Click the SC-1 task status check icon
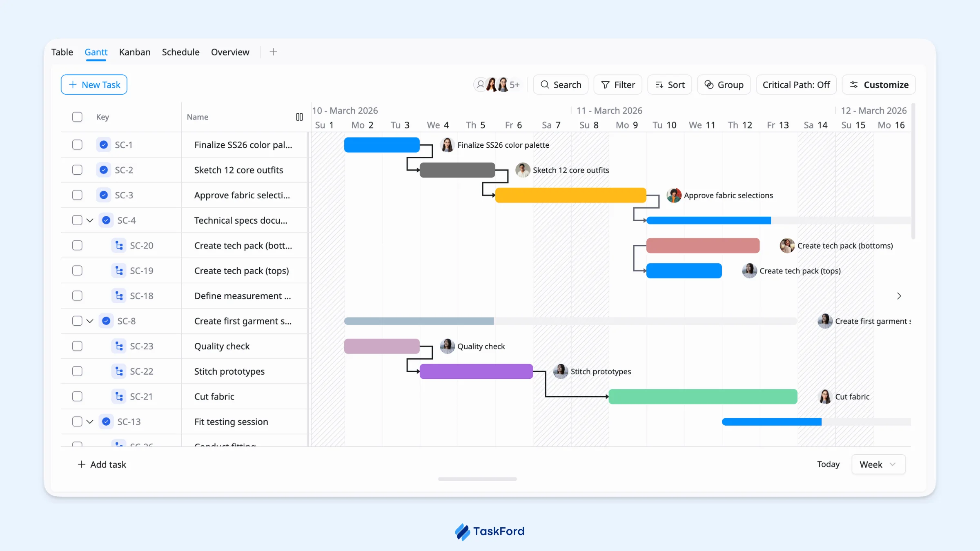 click(104, 145)
